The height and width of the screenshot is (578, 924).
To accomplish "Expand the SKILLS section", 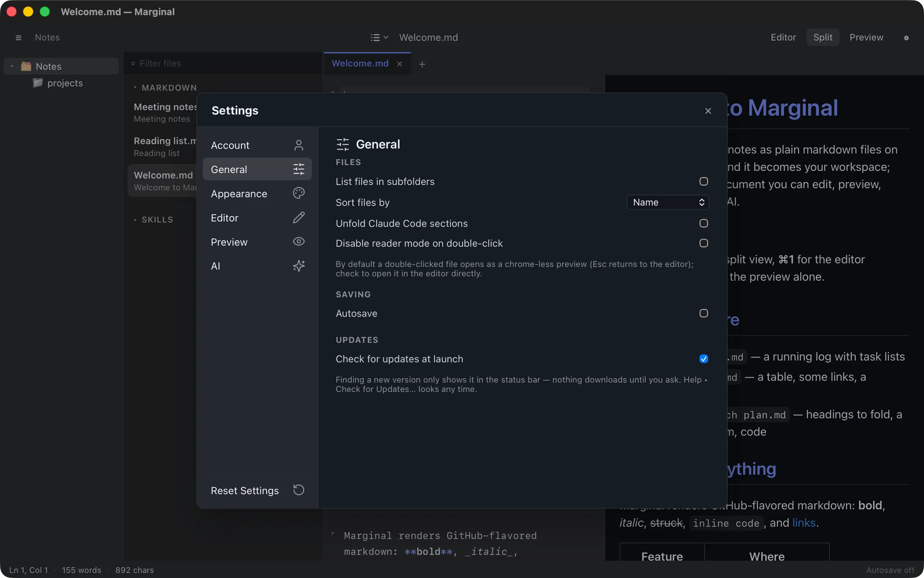I will pos(135,220).
